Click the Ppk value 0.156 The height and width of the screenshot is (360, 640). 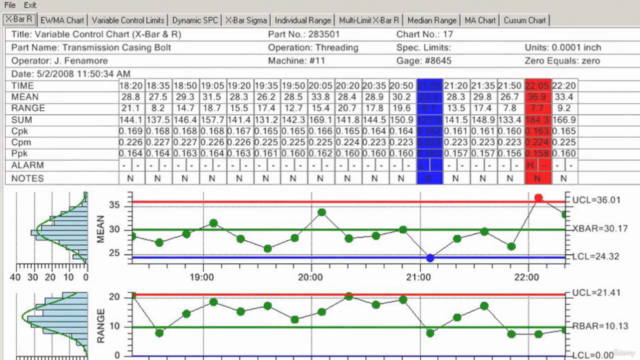click(510, 153)
